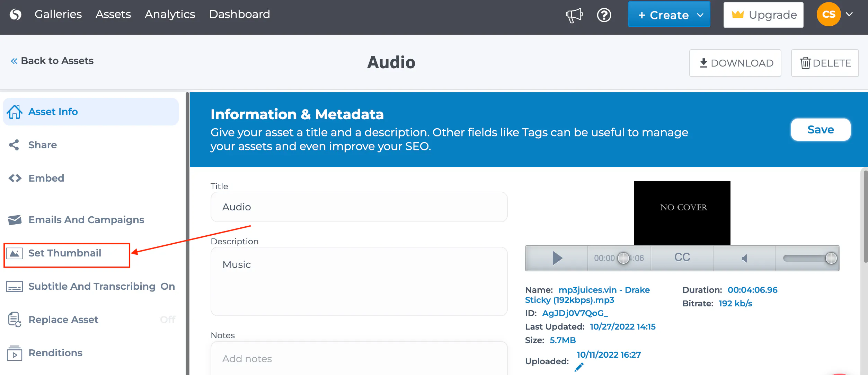Screen dimensions: 868x375
Task: Click the duration value 00:04:06.96
Action: pyautogui.click(x=752, y=290)
